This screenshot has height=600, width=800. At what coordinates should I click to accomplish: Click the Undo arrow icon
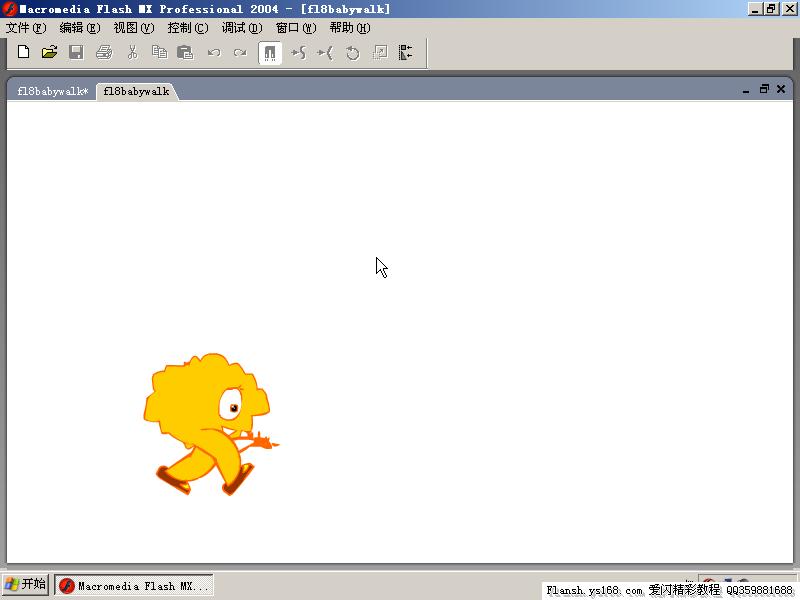coord(214,53)
